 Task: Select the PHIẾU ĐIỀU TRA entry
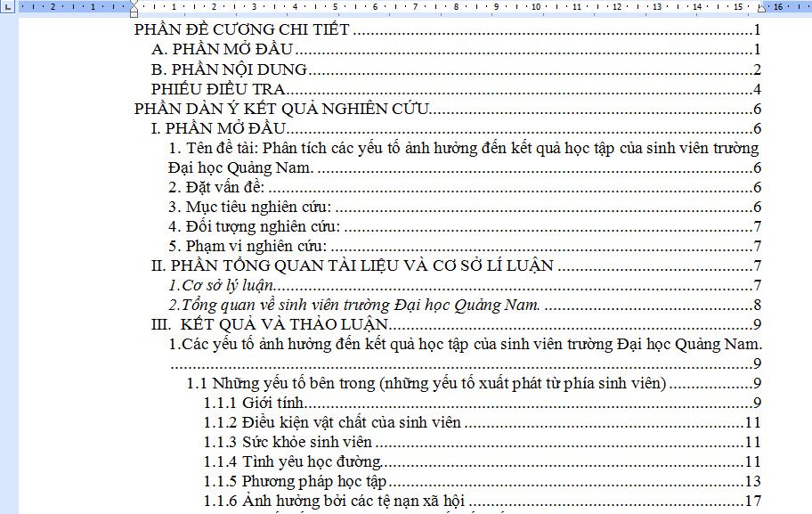pos(217,89)
